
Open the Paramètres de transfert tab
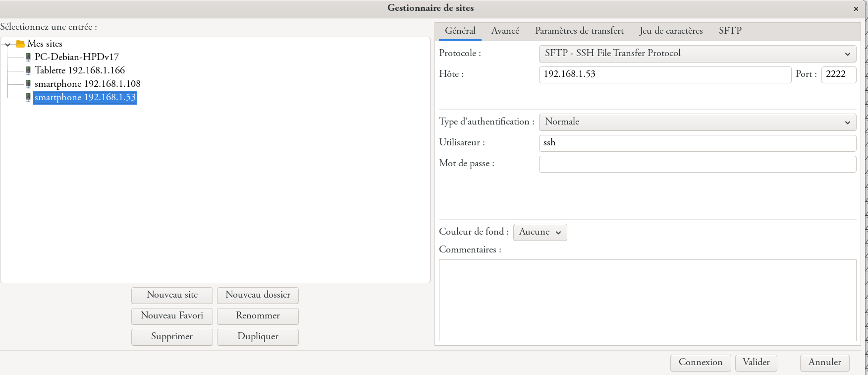tap(579, 31)
